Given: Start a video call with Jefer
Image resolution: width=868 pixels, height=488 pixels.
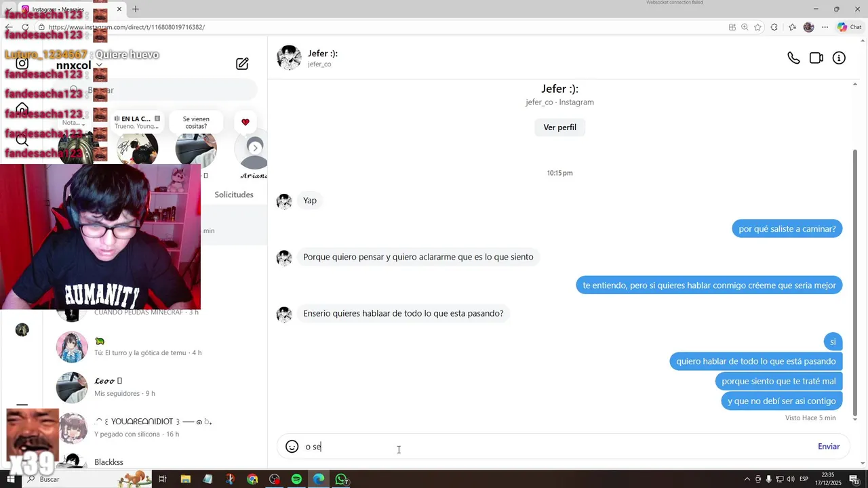Looking at the screenshot, I should click(x=816, y=58).
